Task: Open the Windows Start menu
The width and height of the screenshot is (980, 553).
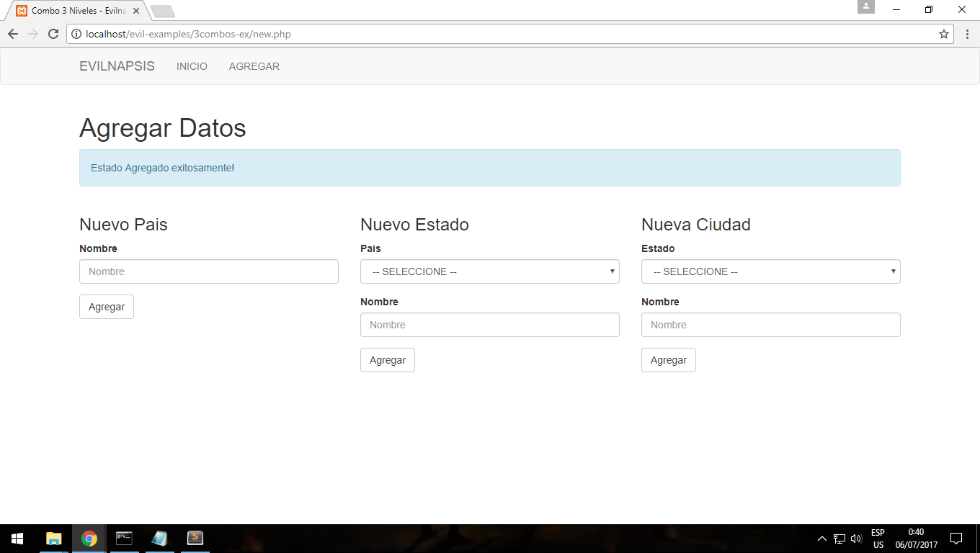Action: (x=17, y=538)
